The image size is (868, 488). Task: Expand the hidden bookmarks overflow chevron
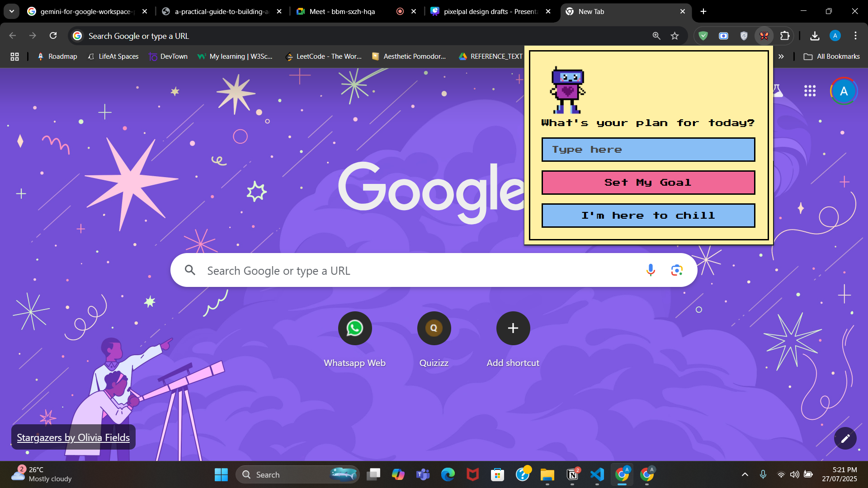pyautogui.click(x=781, y=56)
